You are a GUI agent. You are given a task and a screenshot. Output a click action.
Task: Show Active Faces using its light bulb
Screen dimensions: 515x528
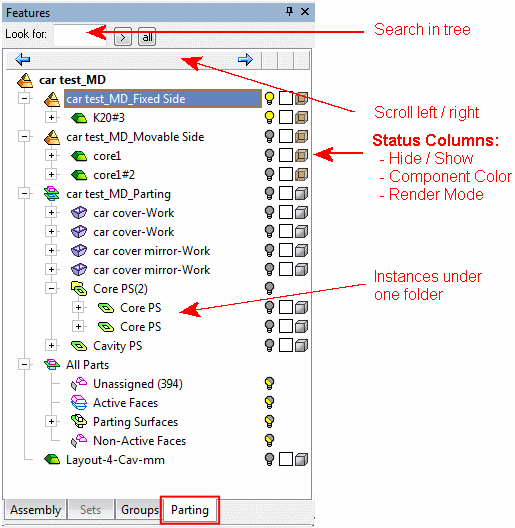269,402
